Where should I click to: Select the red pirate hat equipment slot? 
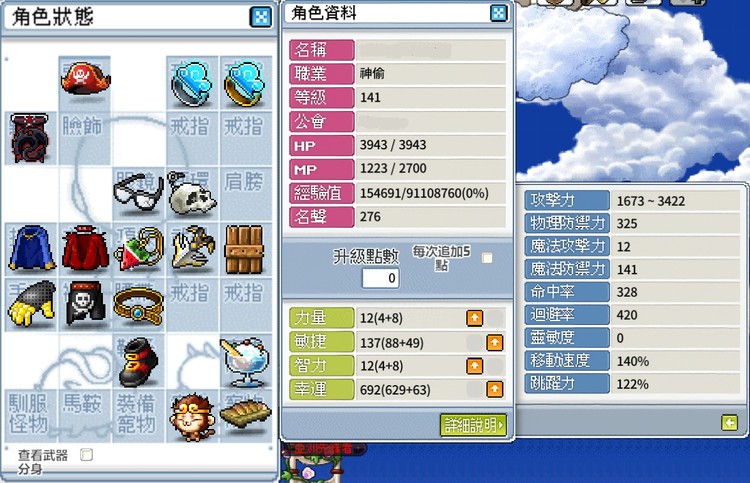pyautogui.click(x=85, y=81)
